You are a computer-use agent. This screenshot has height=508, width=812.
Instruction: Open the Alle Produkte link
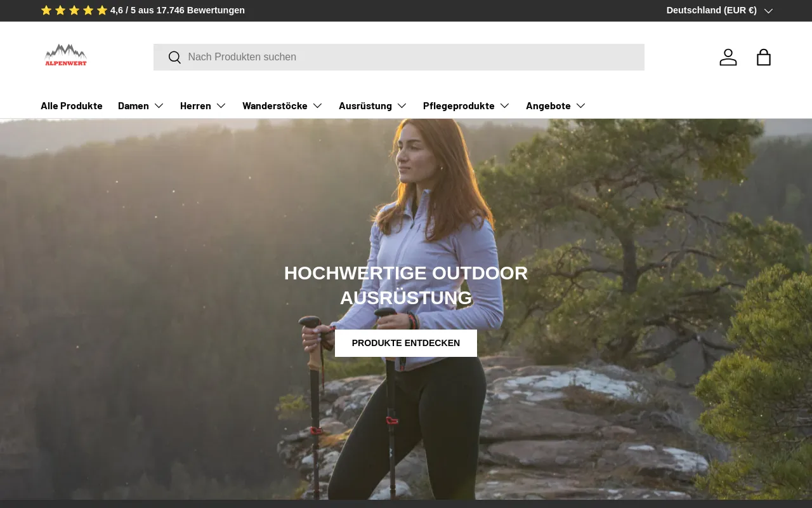click(71, 105)
